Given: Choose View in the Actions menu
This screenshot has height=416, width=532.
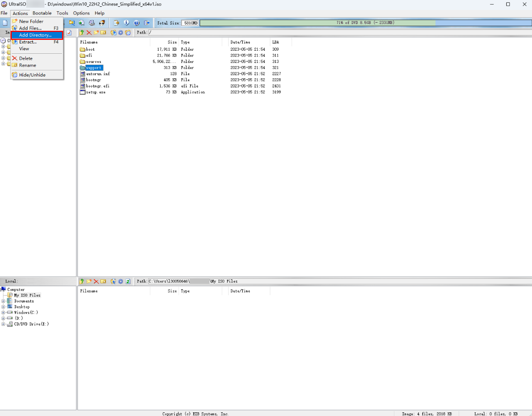Looking at the screenshot, I should 37,49.
